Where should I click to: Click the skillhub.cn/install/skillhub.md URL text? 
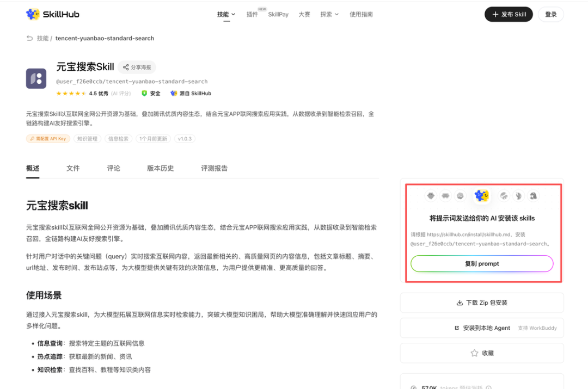468,234
